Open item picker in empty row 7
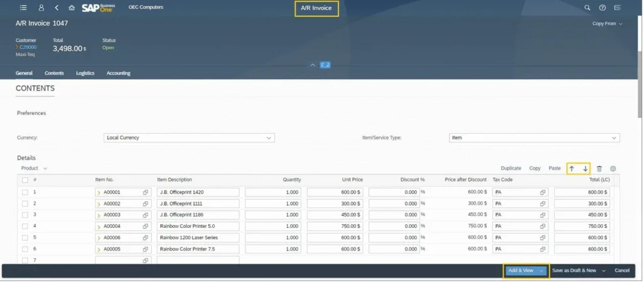 click(x=145, y=261)
